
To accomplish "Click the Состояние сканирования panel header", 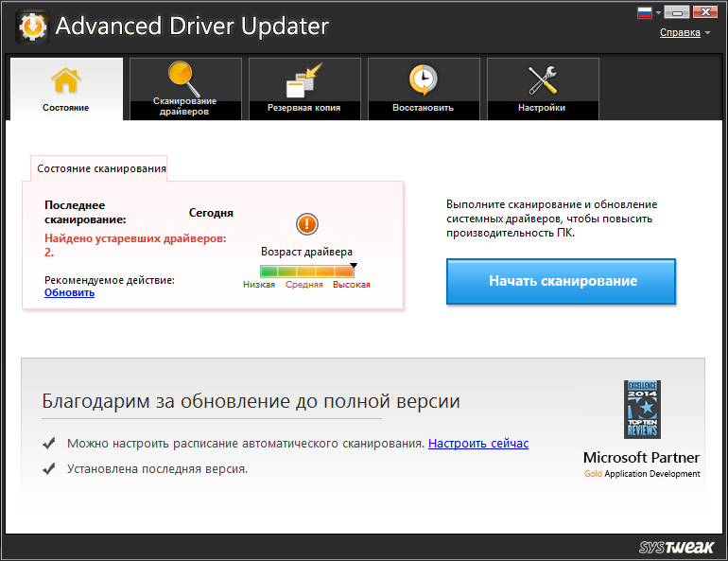I will tap(101, 168).
